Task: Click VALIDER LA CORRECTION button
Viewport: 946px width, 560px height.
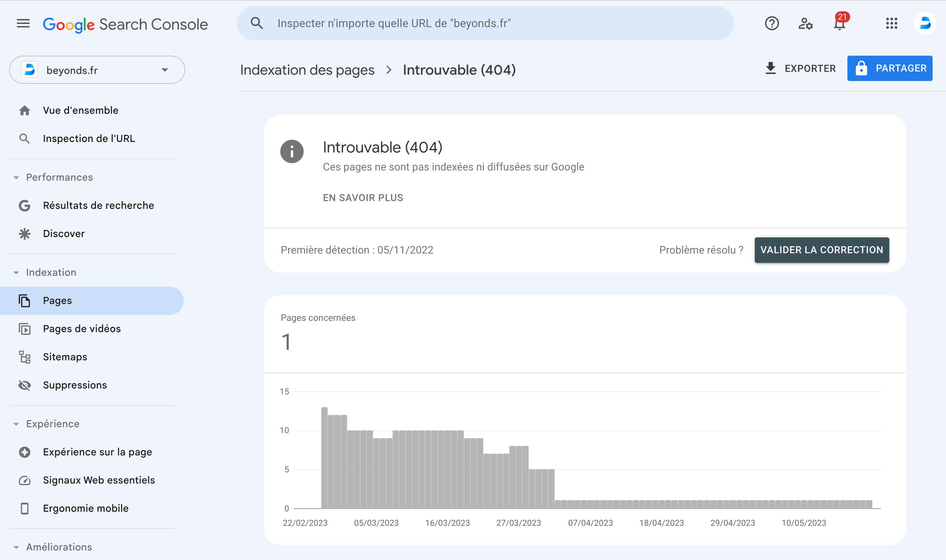Action: 822,249
